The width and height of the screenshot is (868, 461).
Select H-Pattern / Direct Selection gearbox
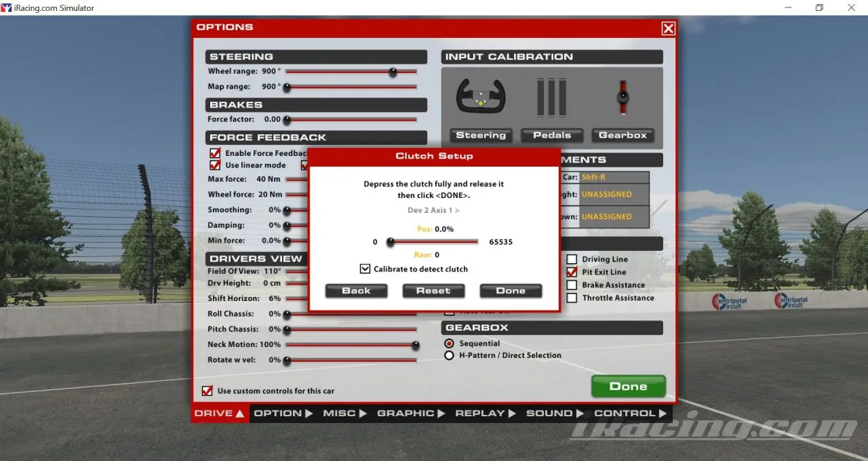tap(449, 355)
